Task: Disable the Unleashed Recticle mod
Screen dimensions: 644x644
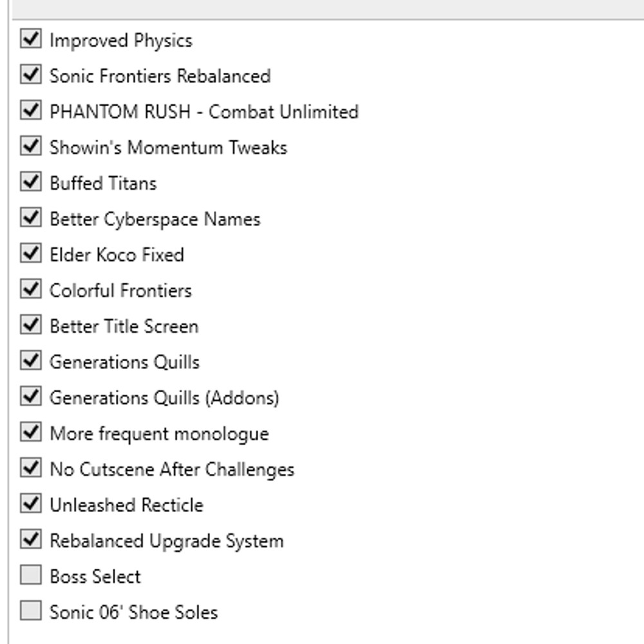Action: click(x=30, y=505)
